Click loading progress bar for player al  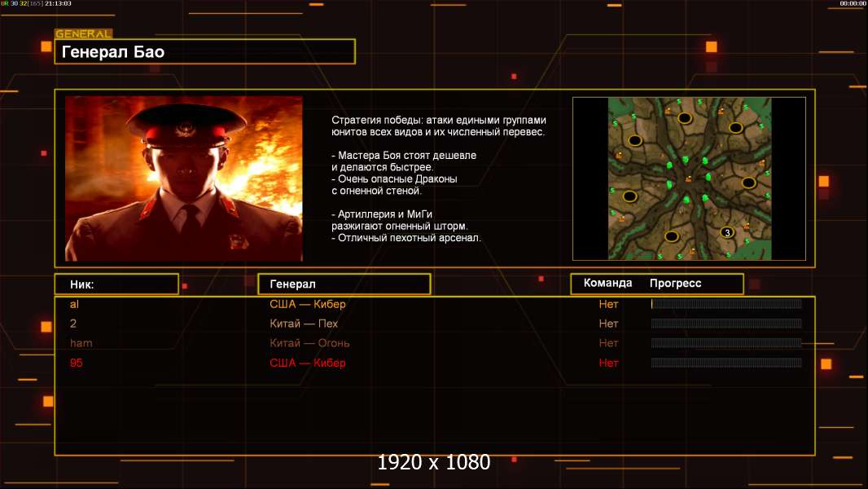tap(726, 303)
